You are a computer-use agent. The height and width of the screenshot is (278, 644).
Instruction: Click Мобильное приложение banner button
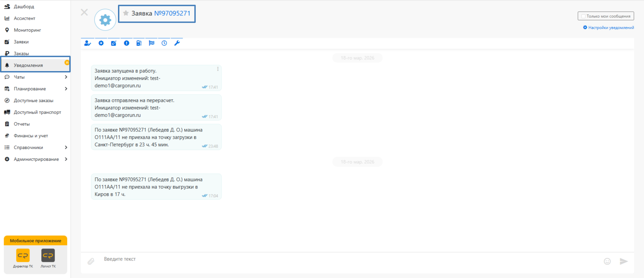point(36,240)
